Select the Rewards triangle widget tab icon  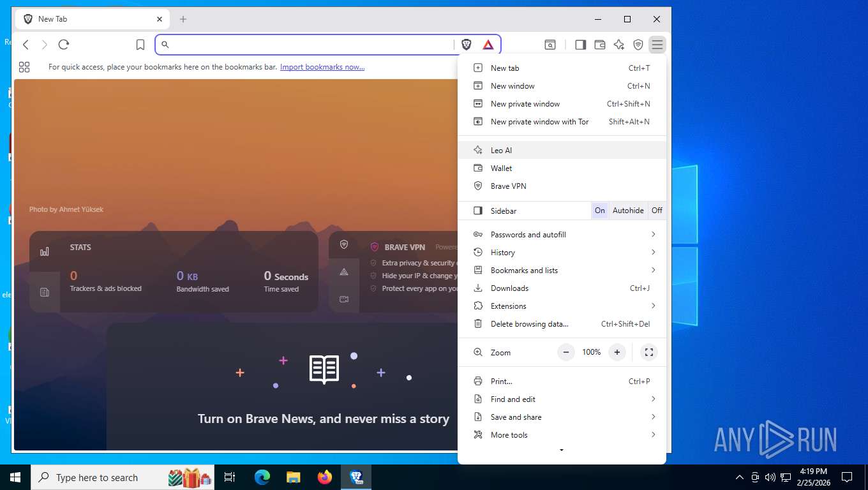pyautogui.click(x=344, y=272)
